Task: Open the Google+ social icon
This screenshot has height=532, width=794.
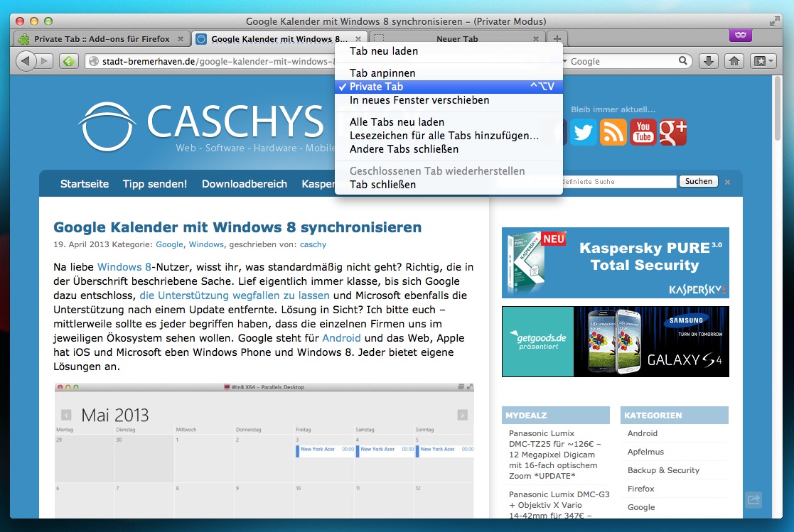Action: 673,132
